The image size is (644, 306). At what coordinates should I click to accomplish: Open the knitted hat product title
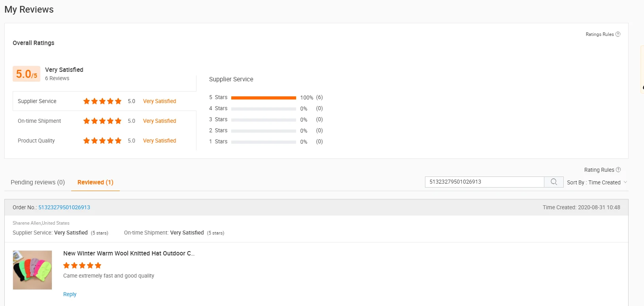point(129,253)
